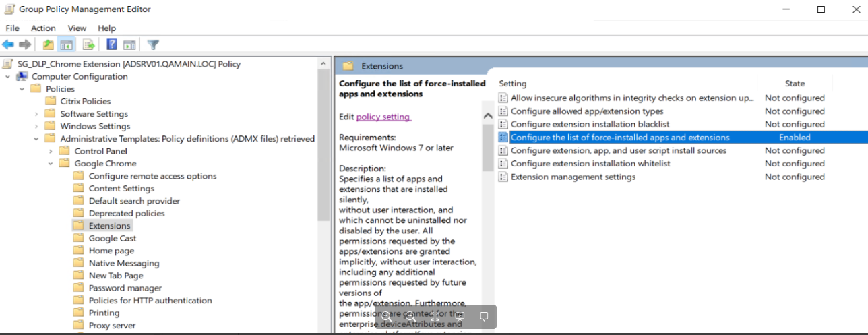This screenshot has height=335, width=868.
Task: Open the Help menu
Action: 106,28
